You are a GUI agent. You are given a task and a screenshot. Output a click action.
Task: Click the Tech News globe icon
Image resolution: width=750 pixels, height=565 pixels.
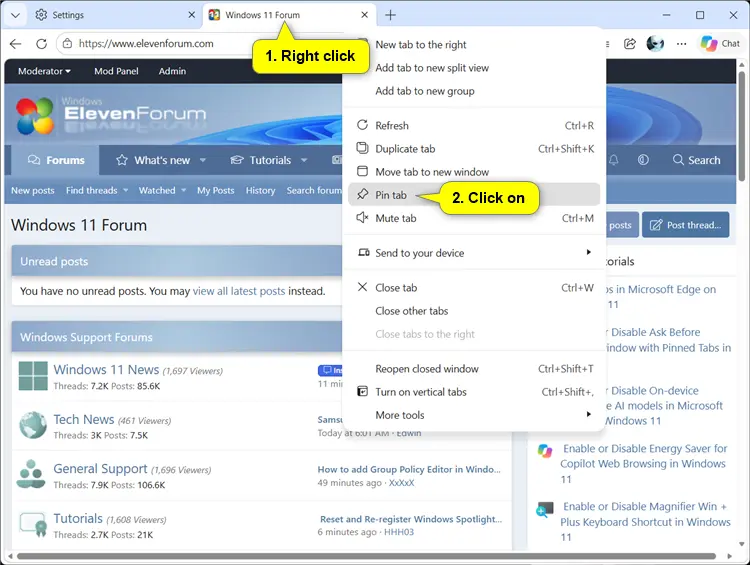pos(33,425)
